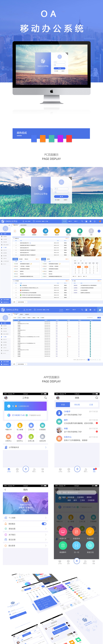Screen dimensions: 103x644
Task: Pick the orange swatch under 颜色组成
Action: click(x=43, y=138)
